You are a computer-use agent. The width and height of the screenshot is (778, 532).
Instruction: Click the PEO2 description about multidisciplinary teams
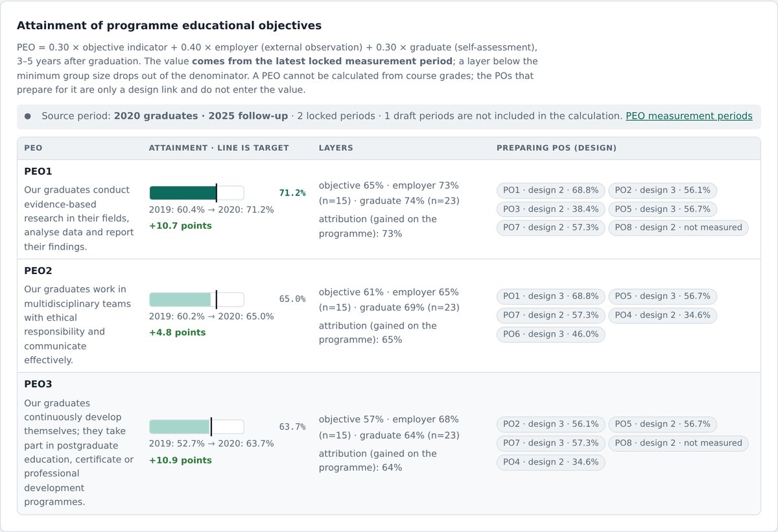[78, 325]
